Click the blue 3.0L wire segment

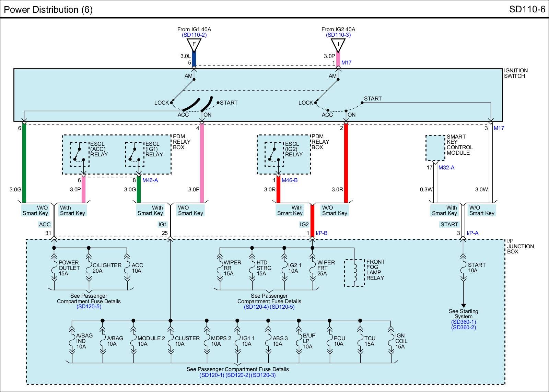click(194, 59)
